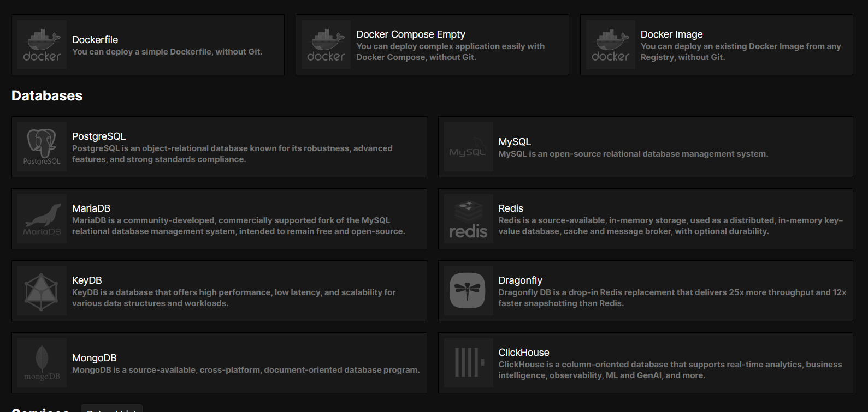Select the Docker Compose Empty title
The width and height of the screenshot is (868, 412).
point(411,34)
